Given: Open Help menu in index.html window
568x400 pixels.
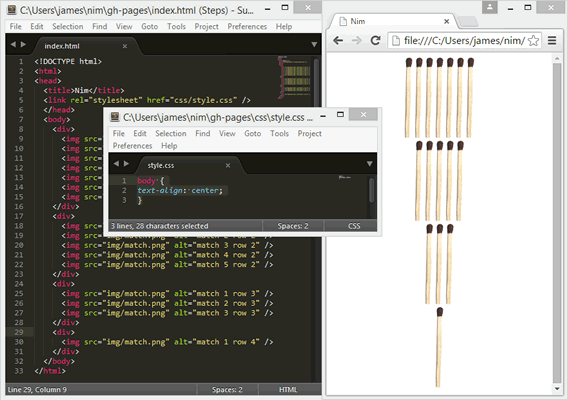Looking at the screenshot, I should tap(284, 26).
